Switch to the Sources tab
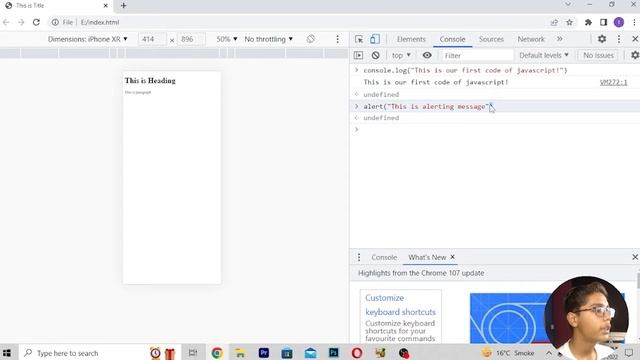640x360 pixels. [491, 39]
